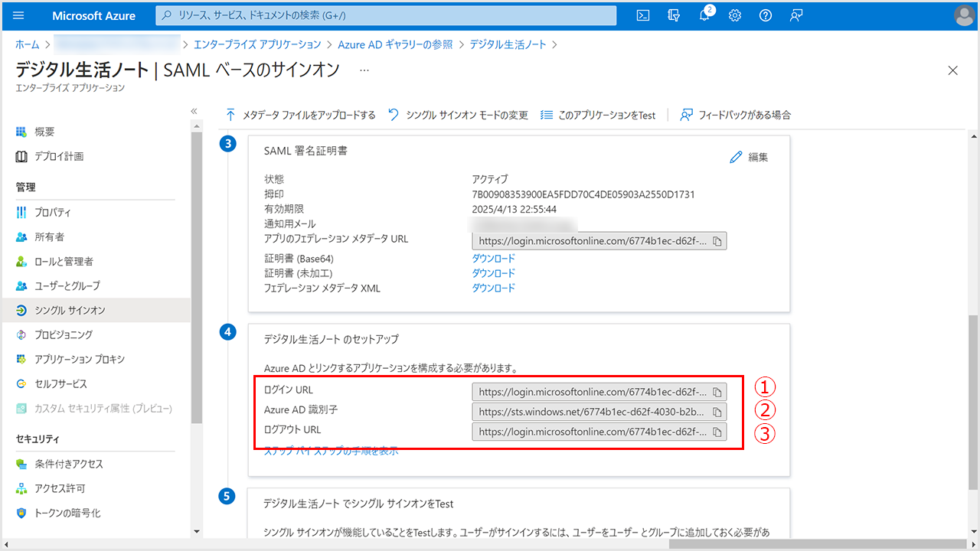Select the ログアウト URL field
Viewport: 980px width, 551px height.
[599, 432]
